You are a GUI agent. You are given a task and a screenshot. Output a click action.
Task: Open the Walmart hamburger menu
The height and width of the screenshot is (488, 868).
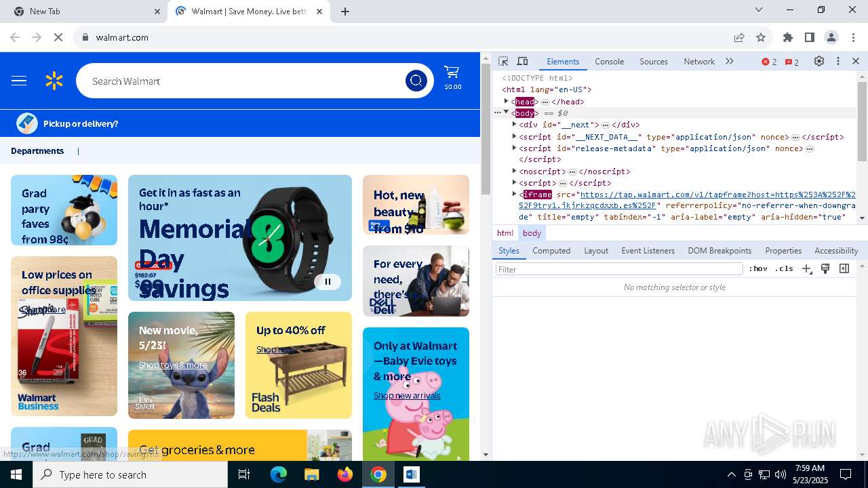[x=19, y=81]
